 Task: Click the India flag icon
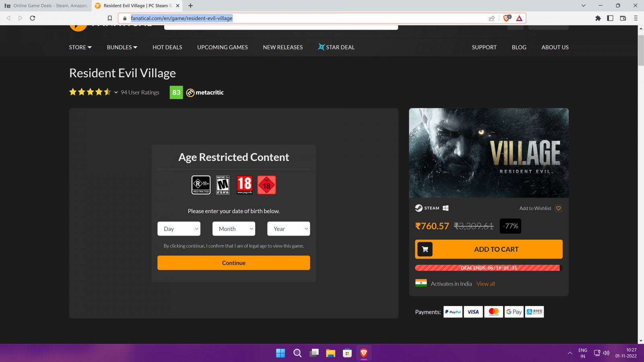421,283
